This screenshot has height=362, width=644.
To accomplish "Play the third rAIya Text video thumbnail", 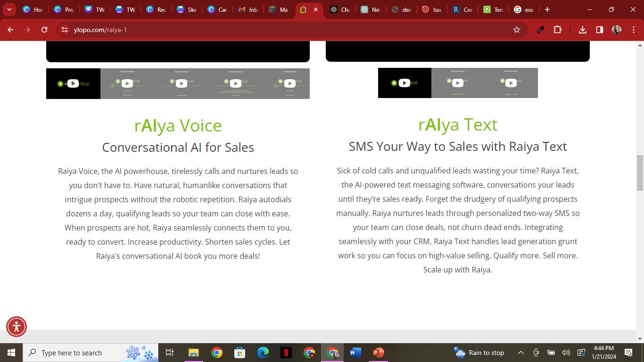I will pos(511,83).
